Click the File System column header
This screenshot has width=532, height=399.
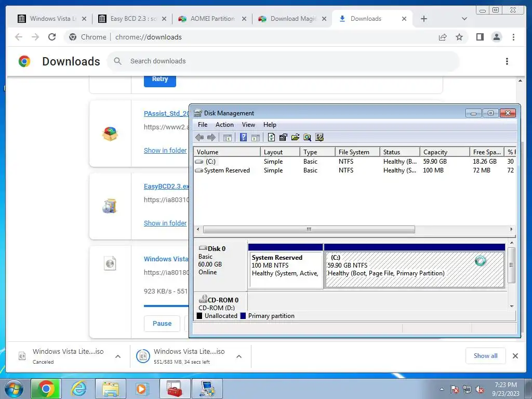[357, 152]
